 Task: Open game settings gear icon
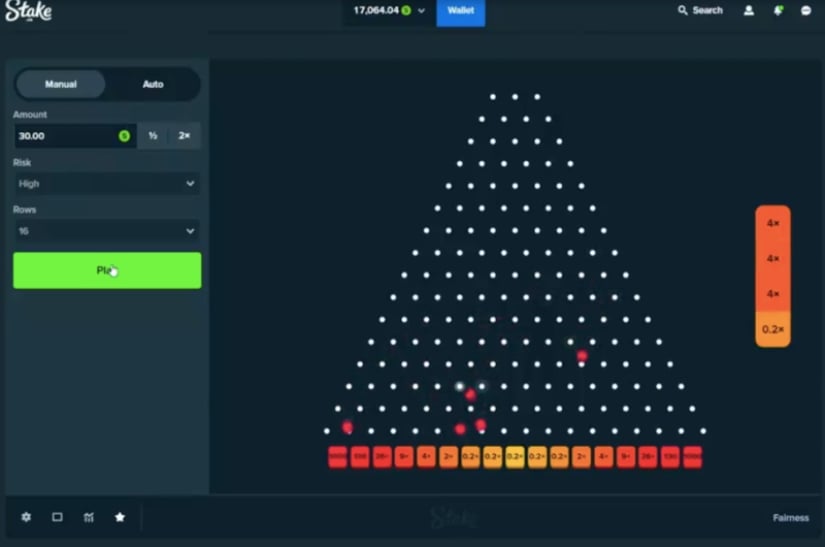point(26,517)
